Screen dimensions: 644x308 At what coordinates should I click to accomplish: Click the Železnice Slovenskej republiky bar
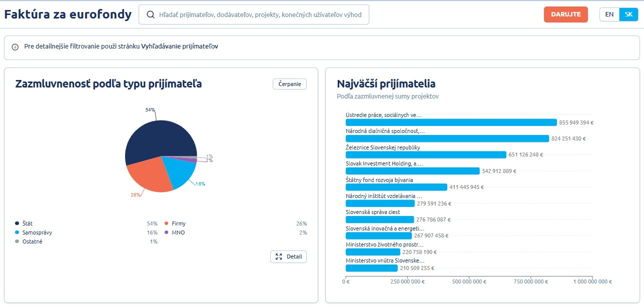426,155
